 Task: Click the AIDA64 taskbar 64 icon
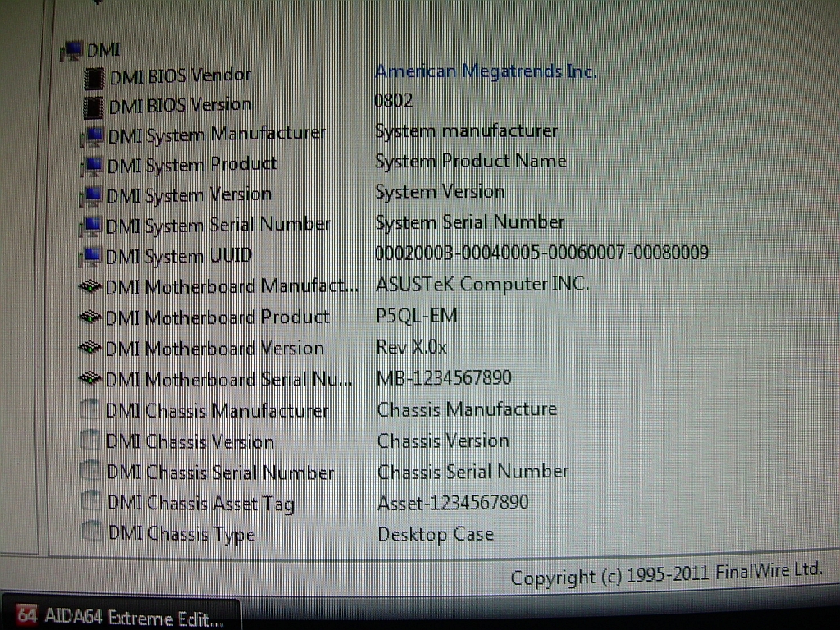coord(27,615)
